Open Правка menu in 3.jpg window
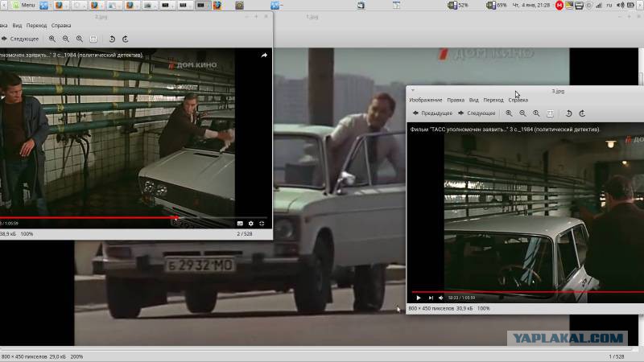644x362 pixels. (456, 100)
